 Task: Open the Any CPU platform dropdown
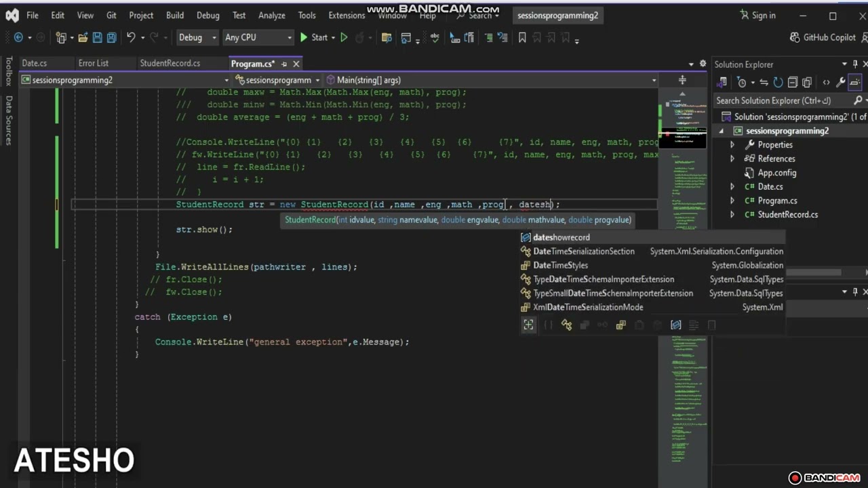tap(258, 37)
